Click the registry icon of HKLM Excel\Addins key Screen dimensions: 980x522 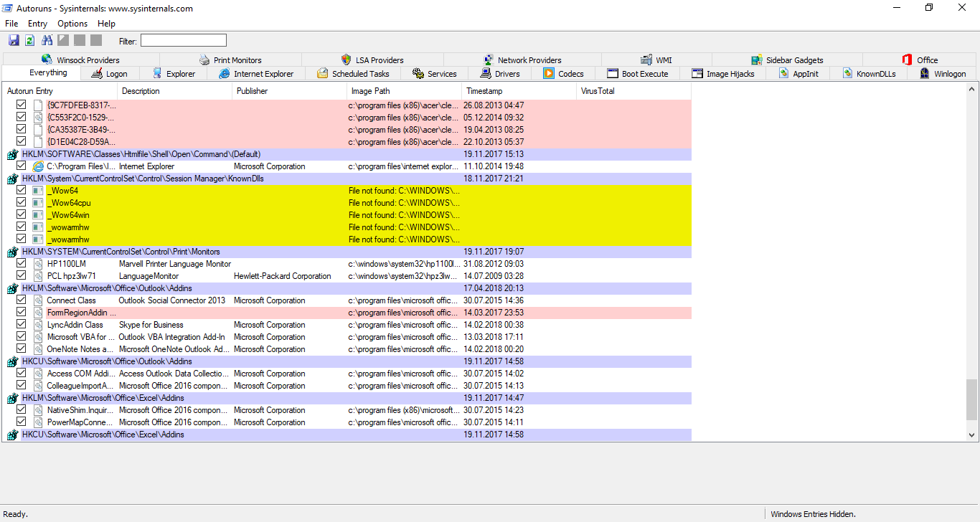pyautogui.click(x=12, y=398)
